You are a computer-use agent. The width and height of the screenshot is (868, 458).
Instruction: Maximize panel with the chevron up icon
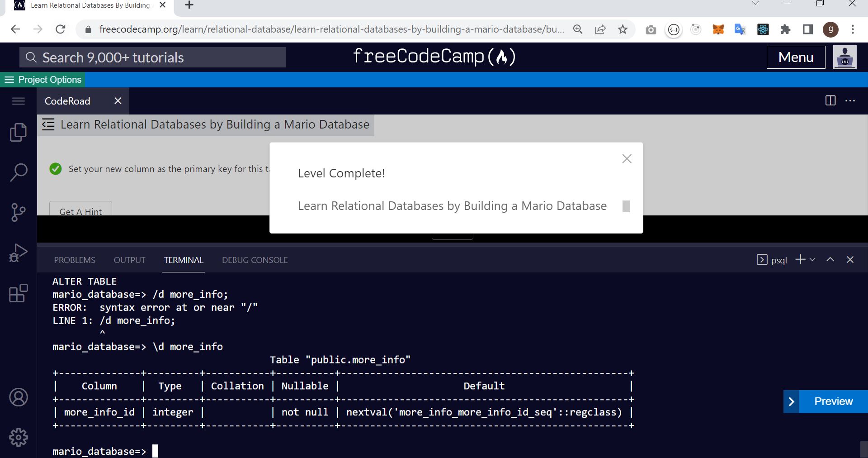pos(830,259)
